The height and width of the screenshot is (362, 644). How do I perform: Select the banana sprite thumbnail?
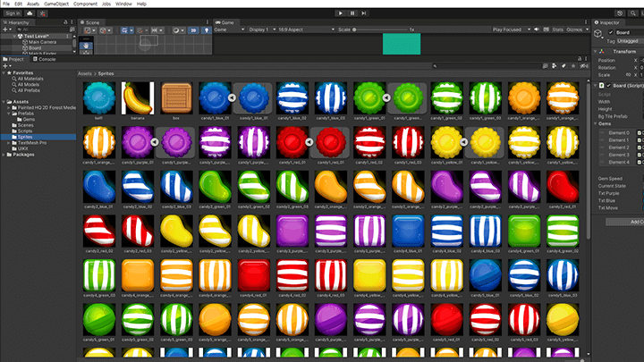[138, 98]
